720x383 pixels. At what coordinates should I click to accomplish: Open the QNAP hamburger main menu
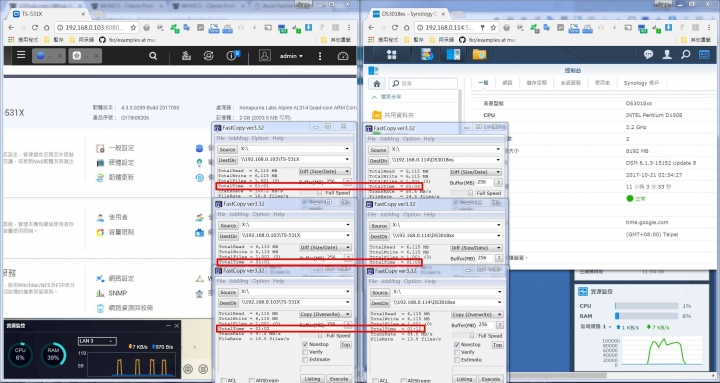(x=21, y=55)
